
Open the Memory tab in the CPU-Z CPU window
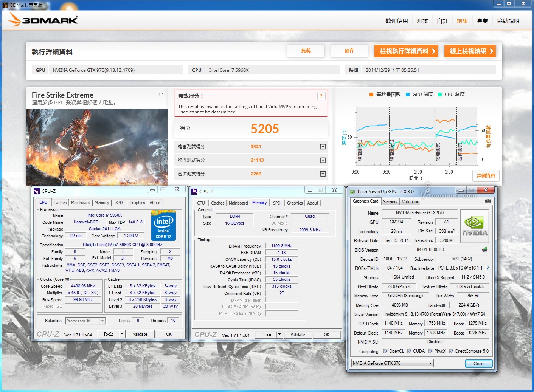pyautogui.click(x=102, y=203)
